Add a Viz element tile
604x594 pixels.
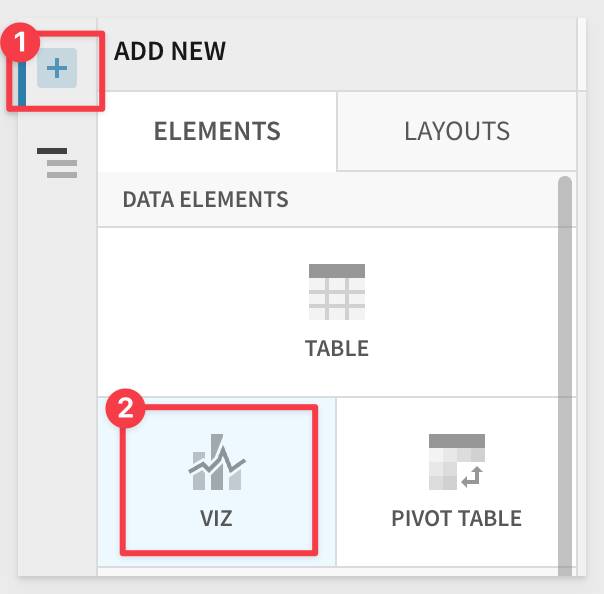[217, 481]
